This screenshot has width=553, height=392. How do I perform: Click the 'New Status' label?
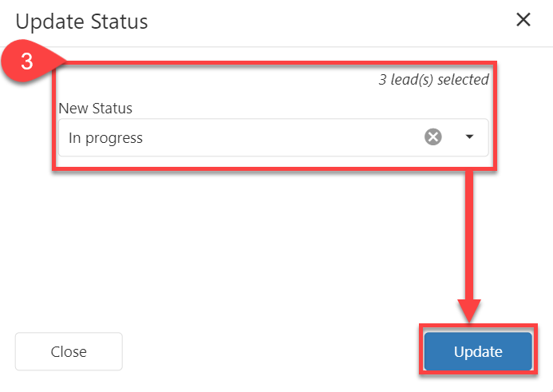(x=96, y=108)
